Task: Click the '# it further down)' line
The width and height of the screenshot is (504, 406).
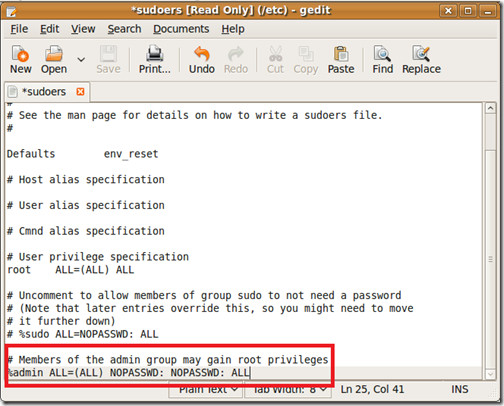Action: pyautogui.click(x=61, y=321)
